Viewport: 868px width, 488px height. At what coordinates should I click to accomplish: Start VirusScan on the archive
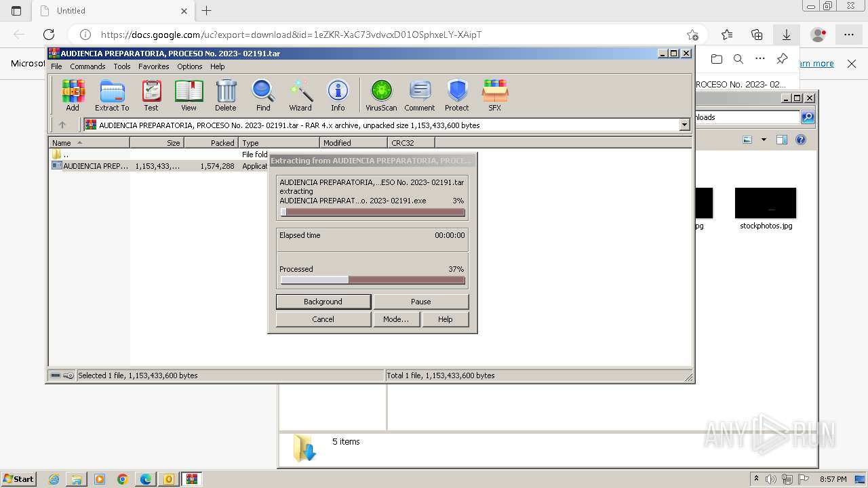click(381, 95)
